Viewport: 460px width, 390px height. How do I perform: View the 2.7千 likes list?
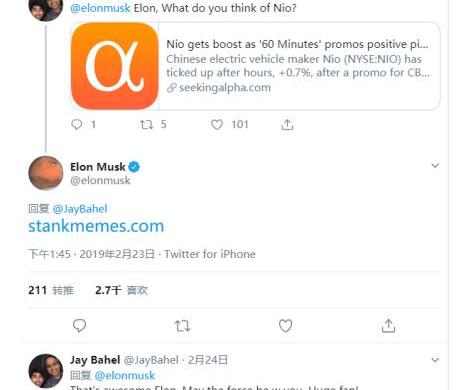click(x=121, y=290)
